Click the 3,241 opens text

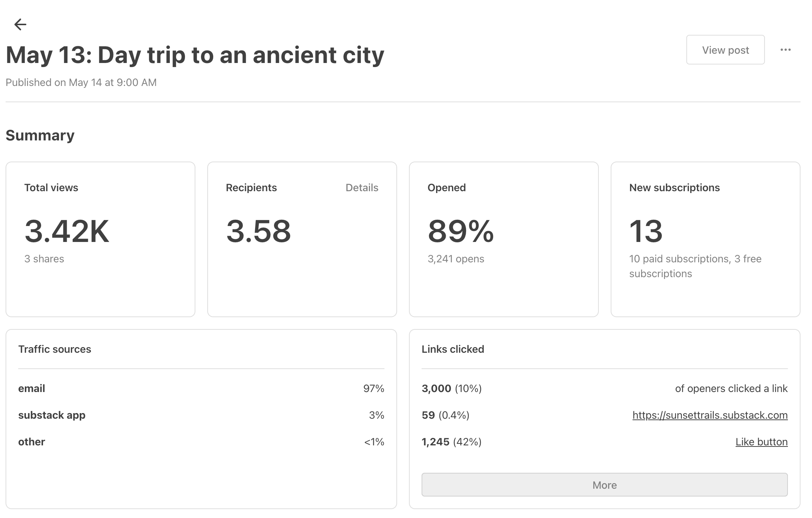pos(455,259)
